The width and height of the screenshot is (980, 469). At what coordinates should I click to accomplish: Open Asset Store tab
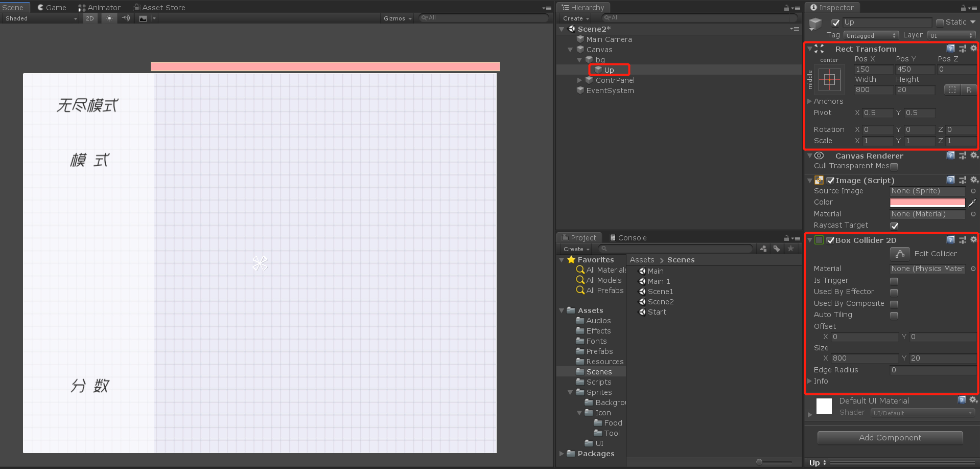[160, 8]
